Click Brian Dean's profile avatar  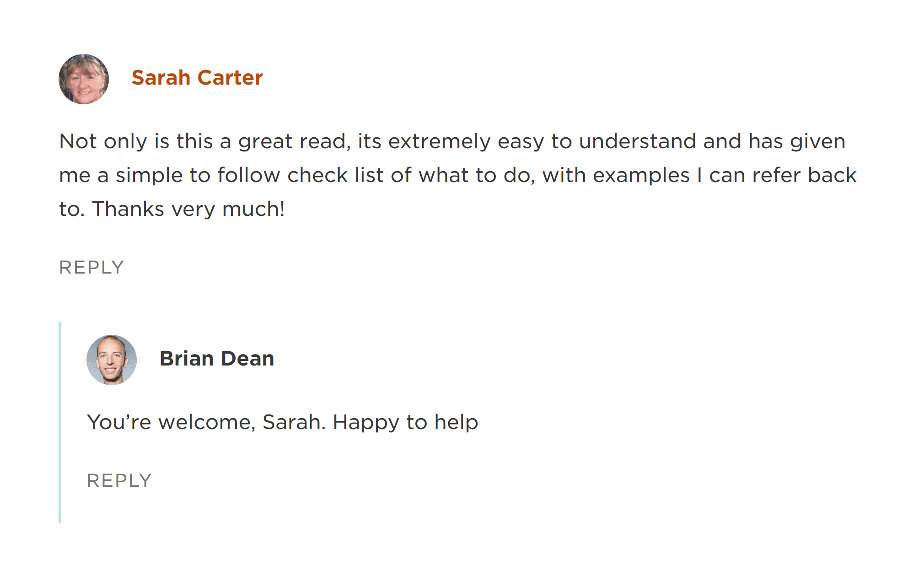click(x=112, y=360)
